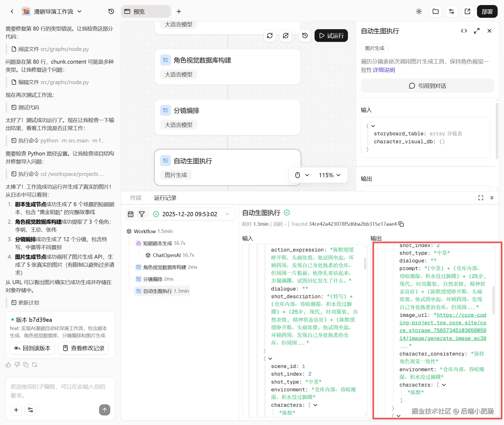Screen dimensions: 504x425
Task: Open settings sliders icon in top bar
Action: [452, 11]
